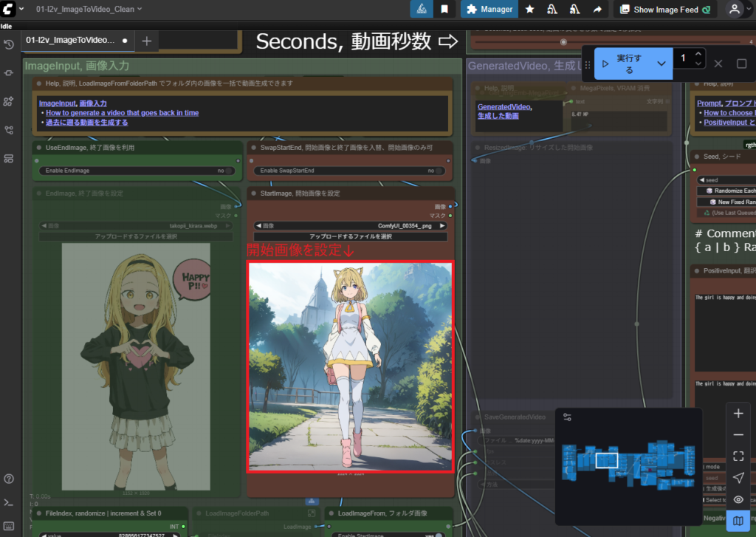
Task: Click the first unit-conversion icon after star
Action: (x=552, y=9)
